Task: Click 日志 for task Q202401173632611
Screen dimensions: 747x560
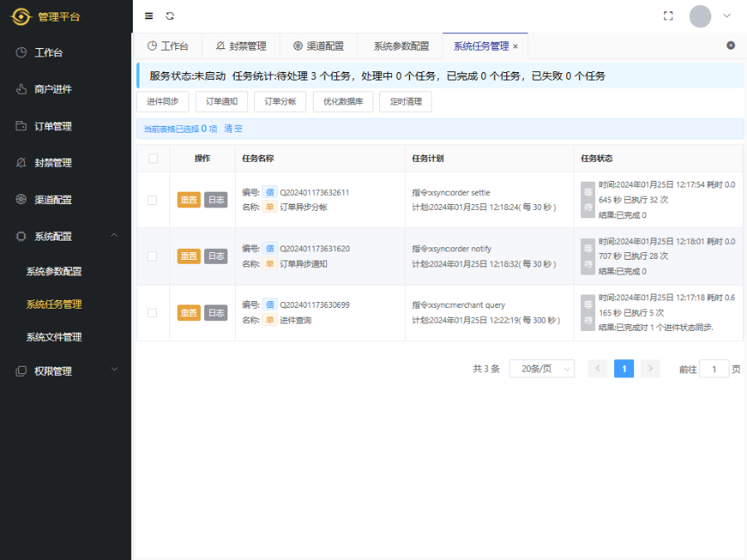Action: point(216,200)
